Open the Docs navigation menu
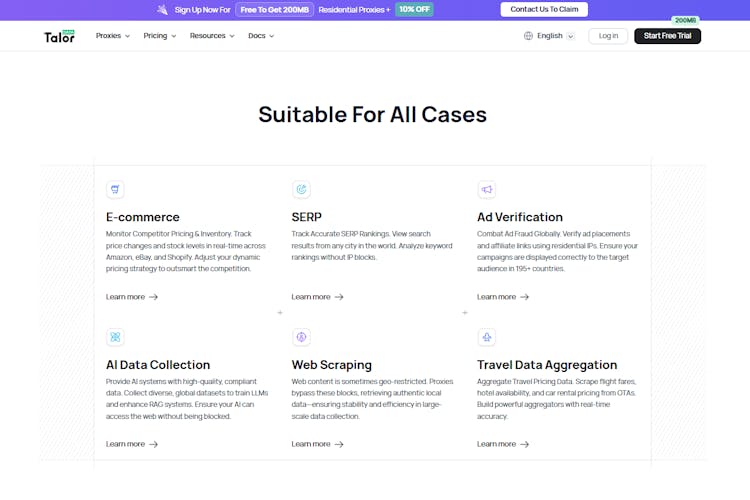This screenshot has width=750, height=500. 260,36
